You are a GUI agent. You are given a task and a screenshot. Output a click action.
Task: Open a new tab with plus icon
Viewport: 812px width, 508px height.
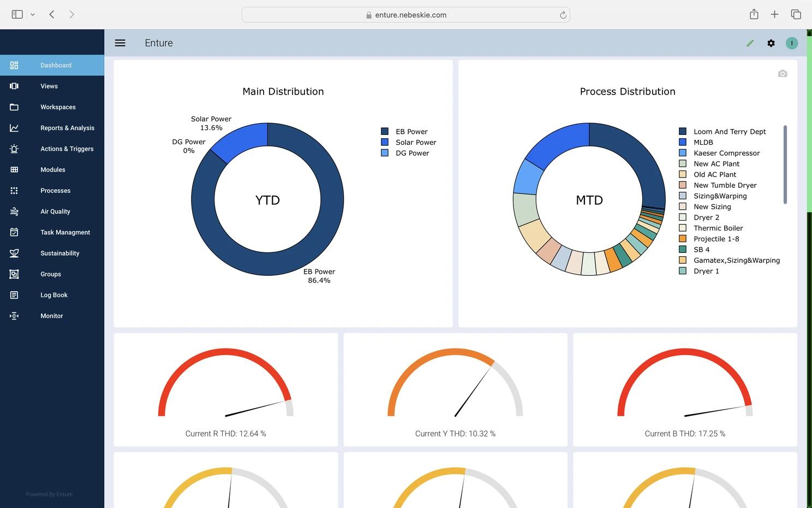pyautogui.click(x=774, y=14)
